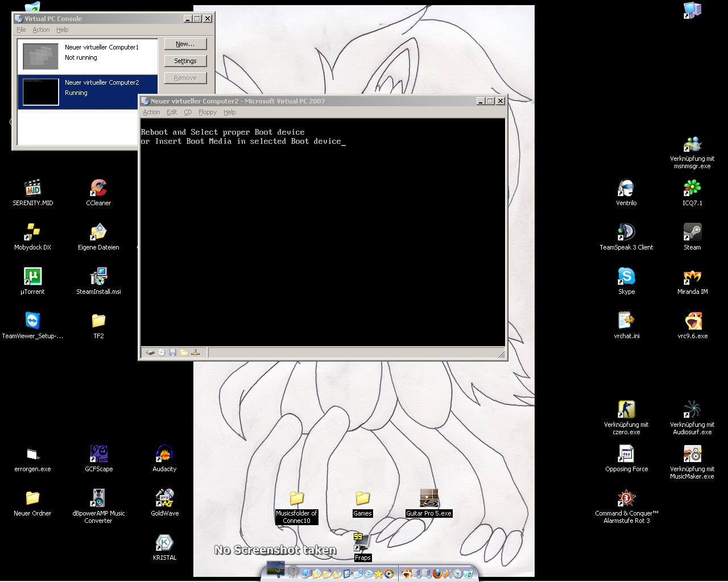
Task: Open the CD menu in Virtual PC
Action: (188, 113)
